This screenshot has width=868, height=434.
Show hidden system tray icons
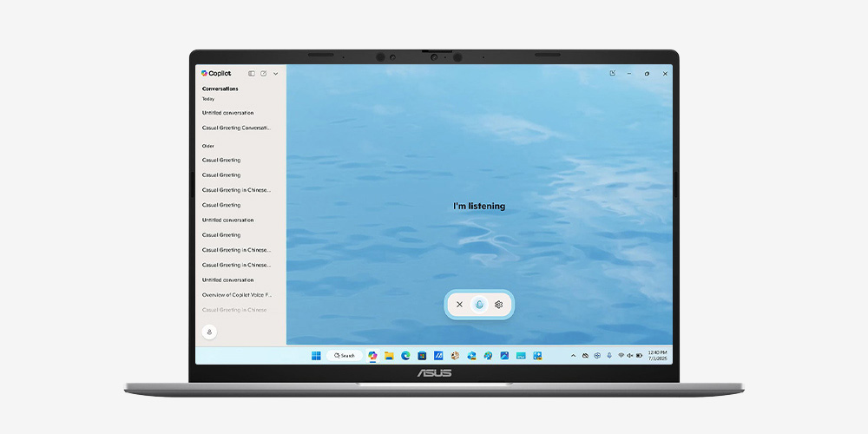pos(573,356)
